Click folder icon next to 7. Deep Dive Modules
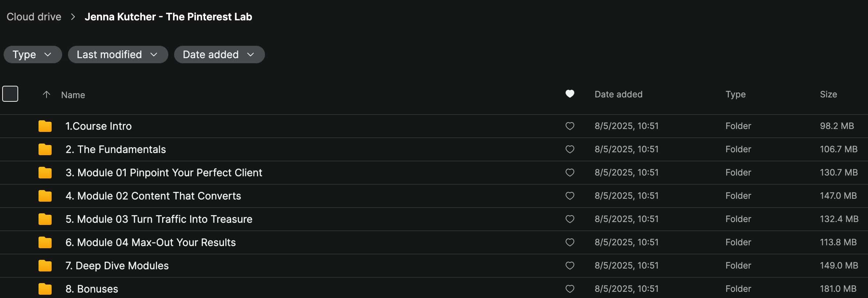This screenshot has width=868, height=298. coord(45,266)
